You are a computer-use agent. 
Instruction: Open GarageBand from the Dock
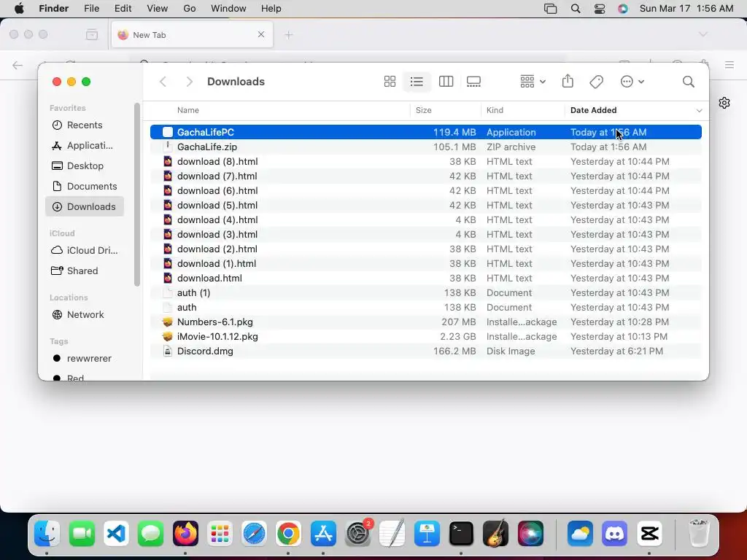pyautogui.click(x=495, y=534)
